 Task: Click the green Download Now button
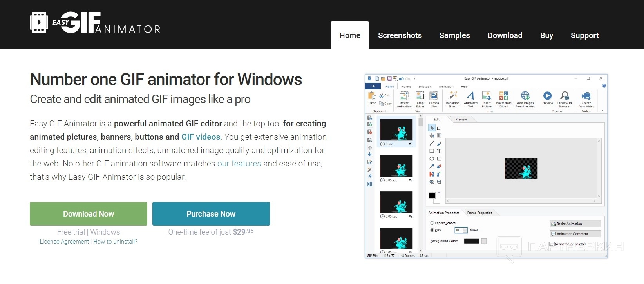[89, 214]
